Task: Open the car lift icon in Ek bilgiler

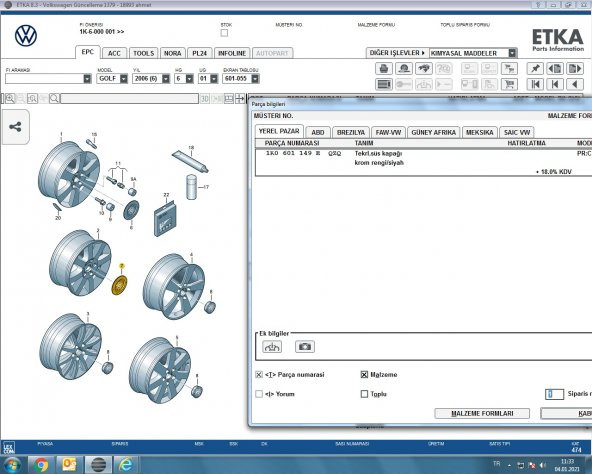Action: [272, 347]
